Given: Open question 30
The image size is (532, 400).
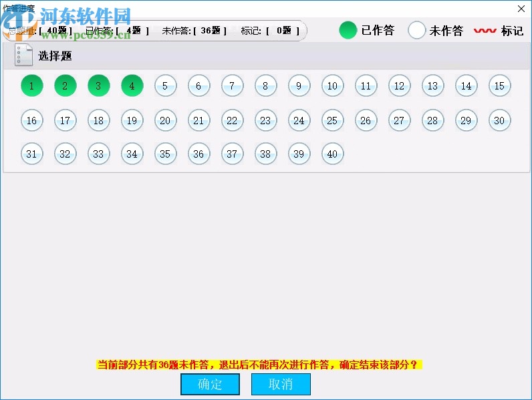Looking at the screenshot, I should pos(500,120).
